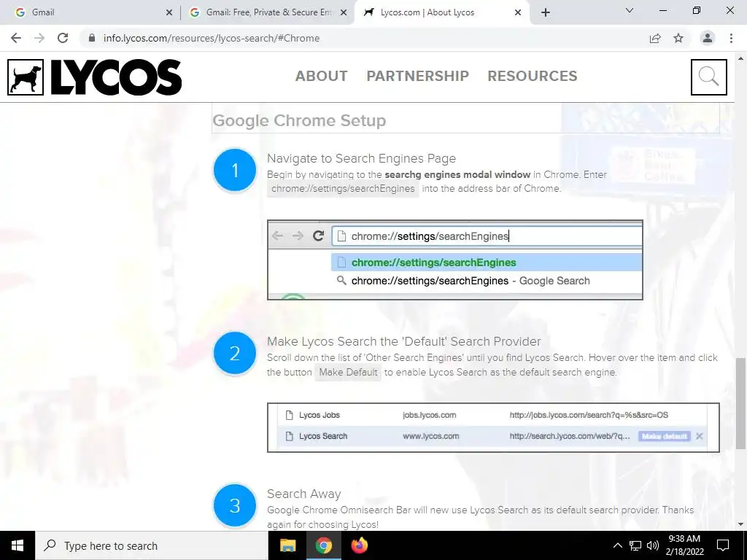Open Chrome three-dot menu
This screenshot has width=747, height=560.
click(731, 38)
